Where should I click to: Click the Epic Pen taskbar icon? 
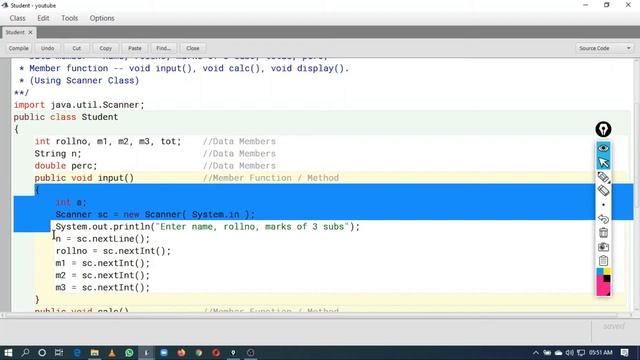[233, 352]
